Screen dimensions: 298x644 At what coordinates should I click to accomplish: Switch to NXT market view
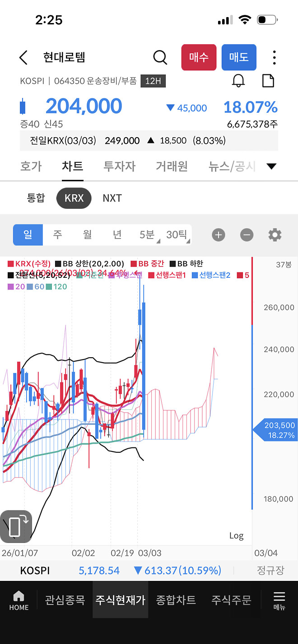[112, 198]
